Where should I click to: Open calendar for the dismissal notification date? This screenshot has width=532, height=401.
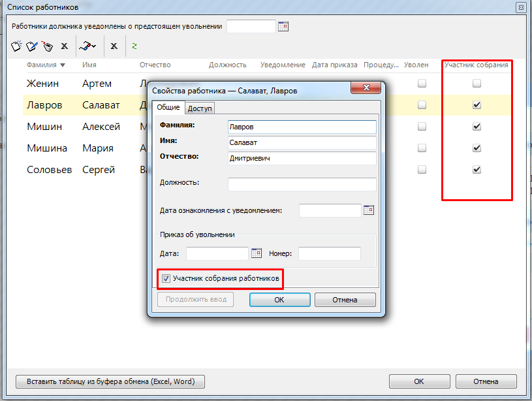283,27
